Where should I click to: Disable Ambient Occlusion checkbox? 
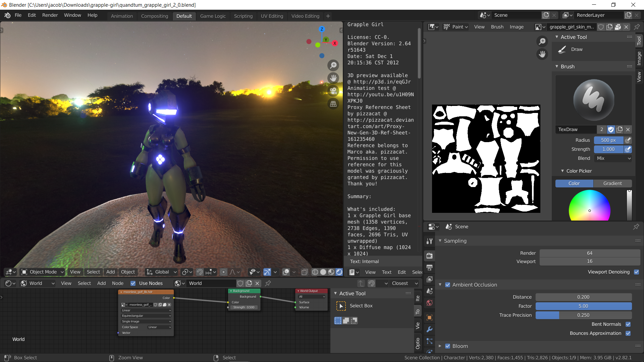448,285
